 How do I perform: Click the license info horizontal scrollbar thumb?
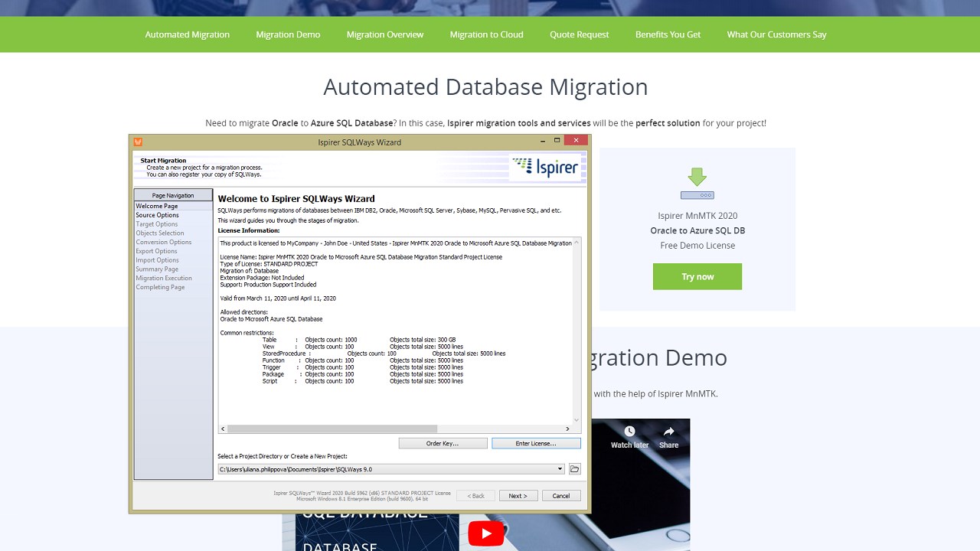coord(332,429)
